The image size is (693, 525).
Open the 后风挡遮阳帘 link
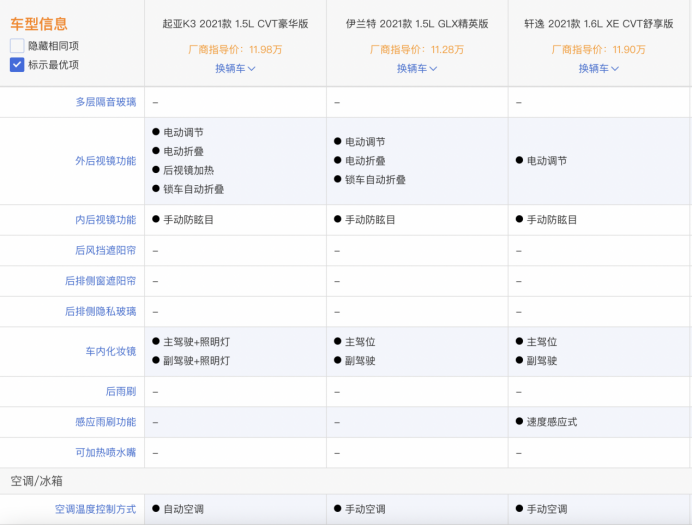point(106,251)
